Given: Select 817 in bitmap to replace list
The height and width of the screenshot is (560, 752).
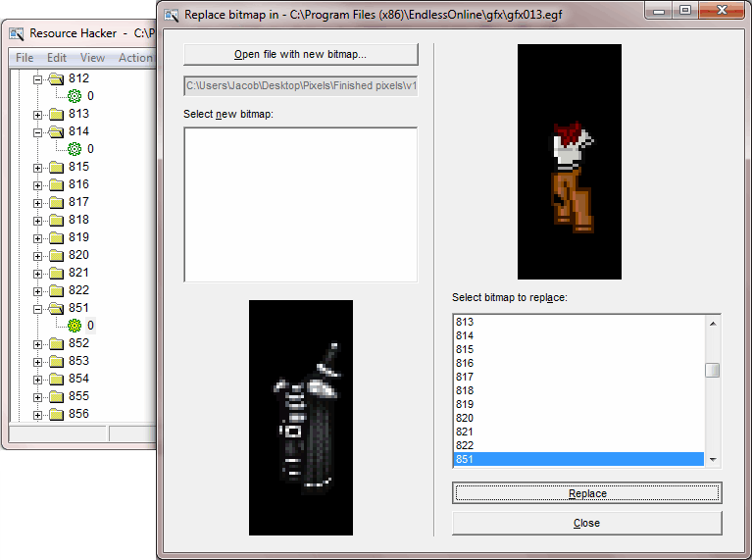Looking at the screenshot, I should coord(578,378).
